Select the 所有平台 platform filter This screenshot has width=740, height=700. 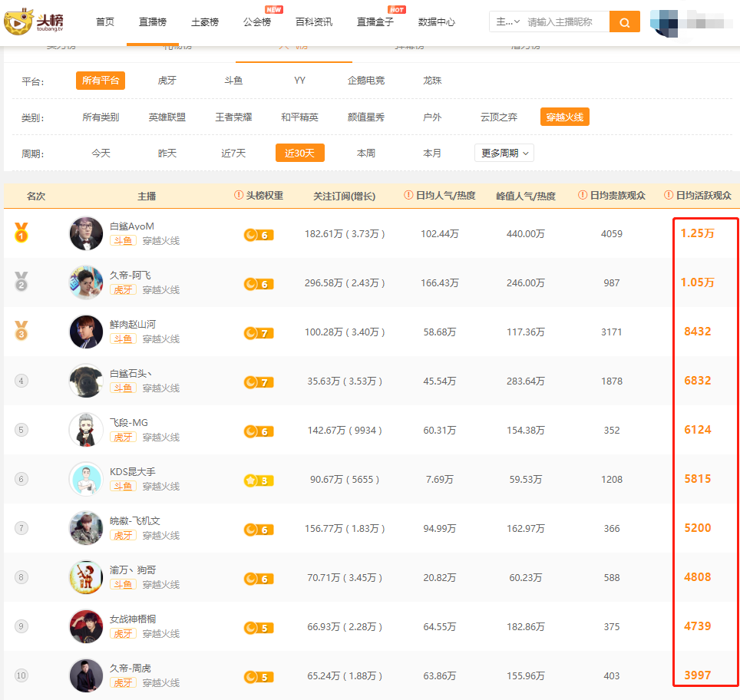point(101,81)
